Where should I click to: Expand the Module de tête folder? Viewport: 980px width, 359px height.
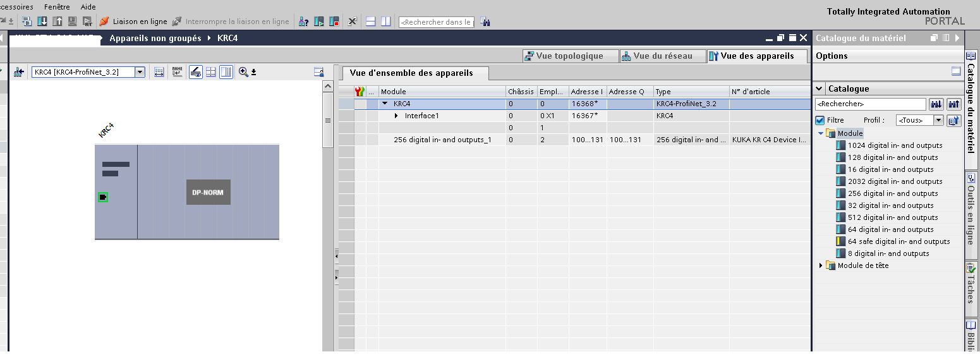[x=821, y=265]
